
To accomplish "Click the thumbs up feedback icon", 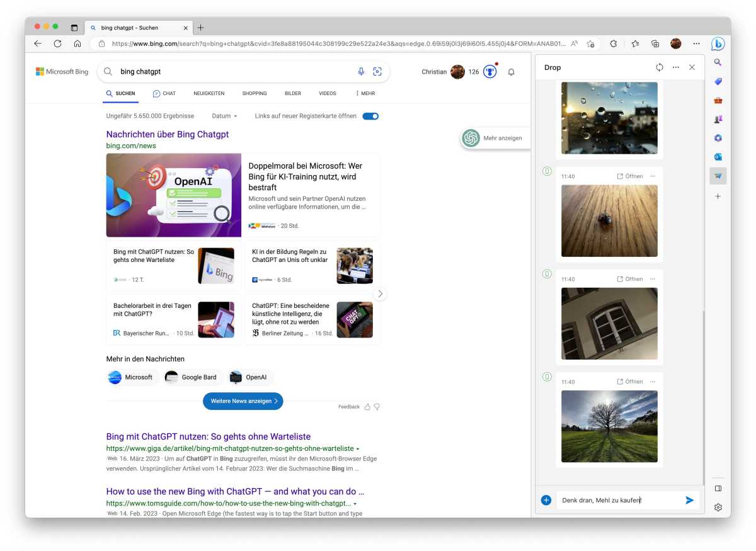I will [x=367, y=407].
